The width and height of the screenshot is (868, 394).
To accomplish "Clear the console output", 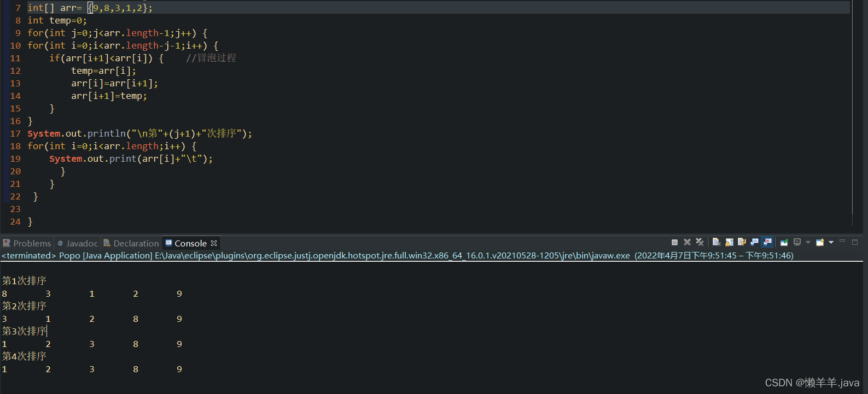I will click(716, 242).
